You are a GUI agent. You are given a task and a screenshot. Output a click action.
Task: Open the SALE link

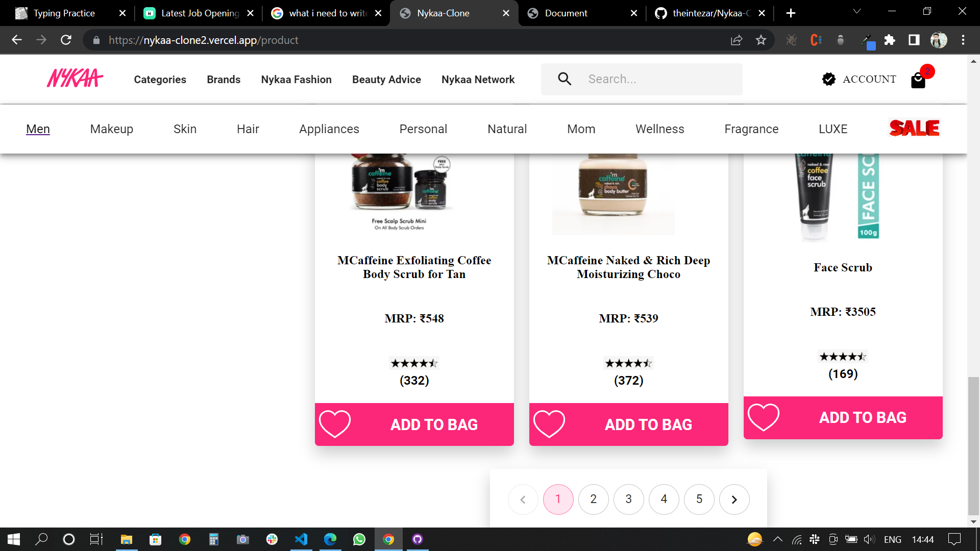[x=914, y=128]
